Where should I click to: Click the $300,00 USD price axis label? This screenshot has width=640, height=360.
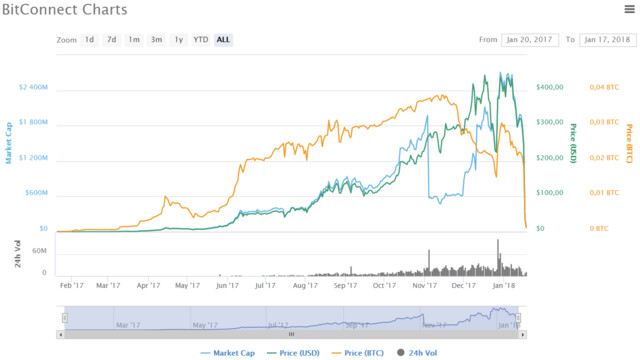click(x=550, y=122)
